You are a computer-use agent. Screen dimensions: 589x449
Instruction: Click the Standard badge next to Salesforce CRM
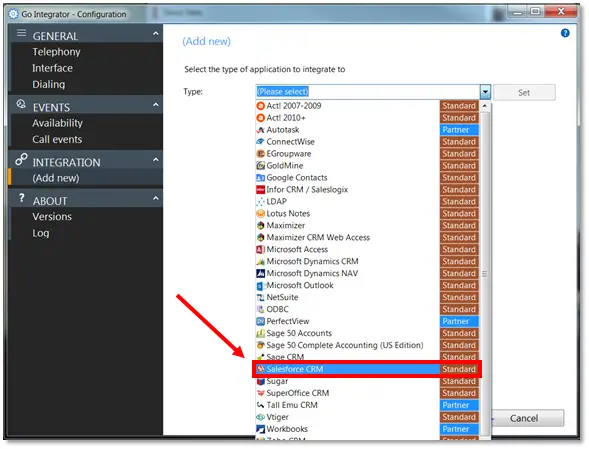point(459,369)
